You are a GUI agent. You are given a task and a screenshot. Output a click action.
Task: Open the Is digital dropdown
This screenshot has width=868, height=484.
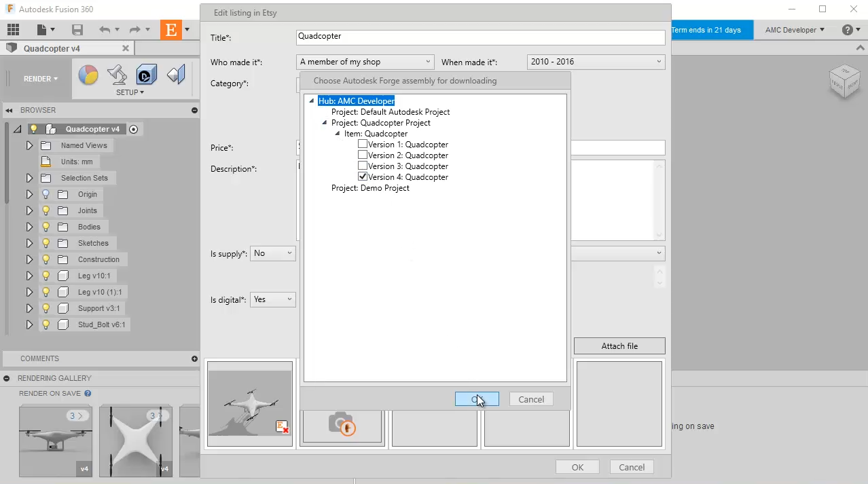click(x=273, y=299)
